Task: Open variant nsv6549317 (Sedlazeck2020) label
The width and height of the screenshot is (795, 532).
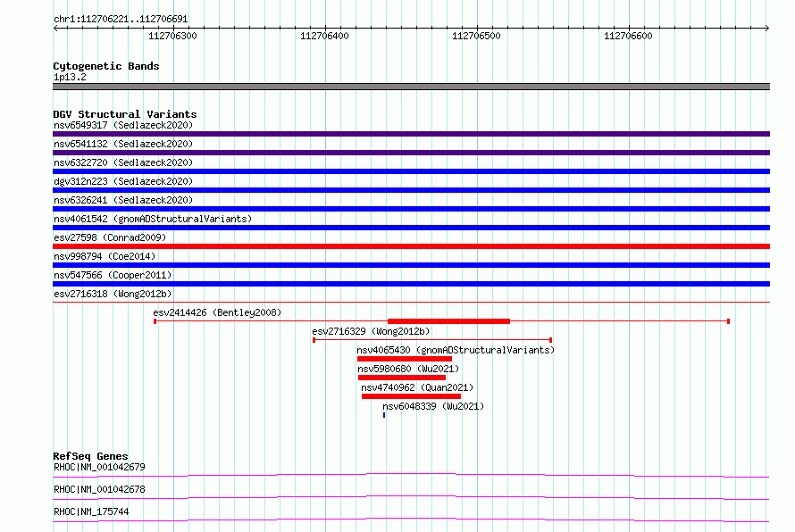Action: click(x=123, y=125)
